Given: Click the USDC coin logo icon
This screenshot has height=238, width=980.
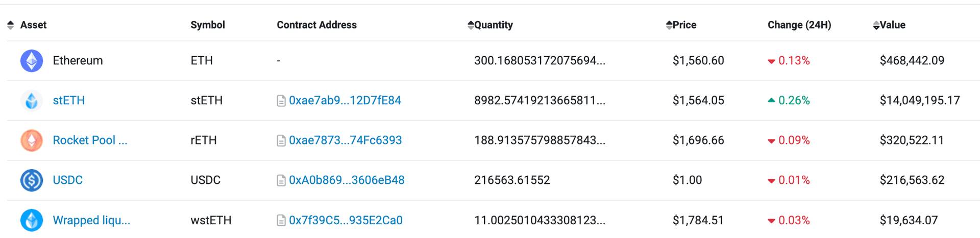Looking at the screenshot, I should (32, 180).
